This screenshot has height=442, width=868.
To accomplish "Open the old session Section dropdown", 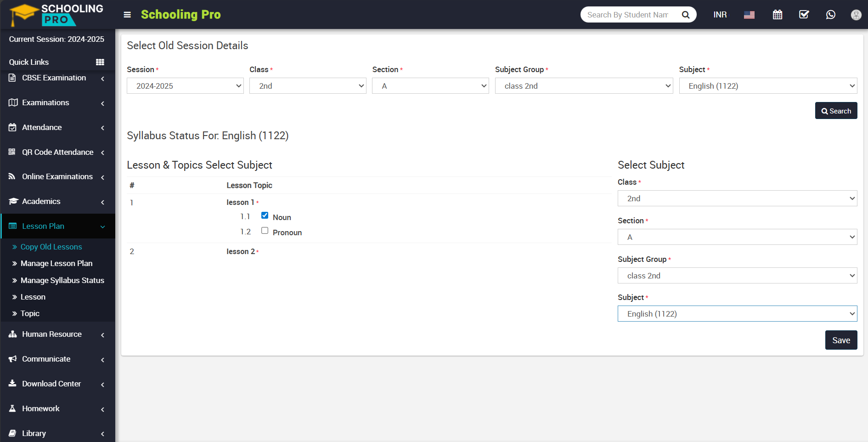I will pyautogui.click(x=430, y=86).
